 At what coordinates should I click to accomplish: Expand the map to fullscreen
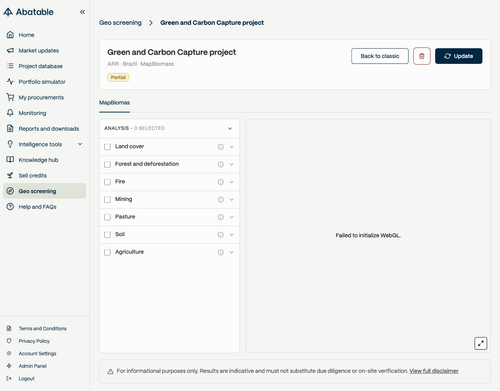coord(481,343)
